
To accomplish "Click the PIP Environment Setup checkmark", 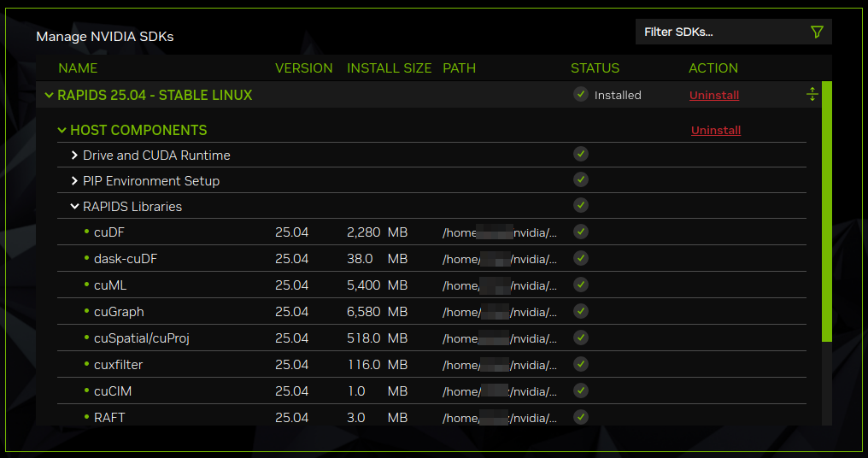I will click(x=581, y=179).
